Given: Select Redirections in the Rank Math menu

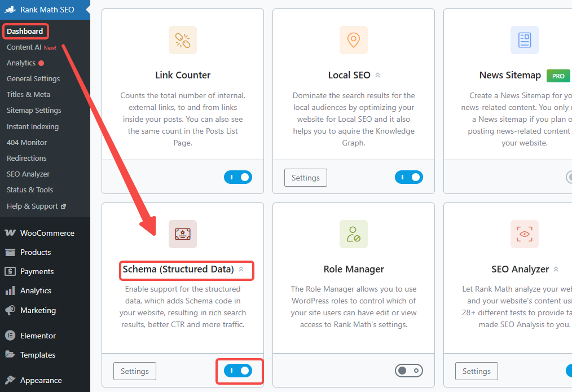Looking at the screenshot, I should coord(26,158).
